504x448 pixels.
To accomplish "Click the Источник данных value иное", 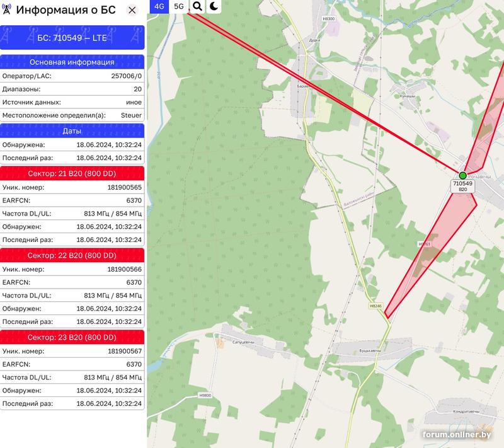I will tap(134, 102).
